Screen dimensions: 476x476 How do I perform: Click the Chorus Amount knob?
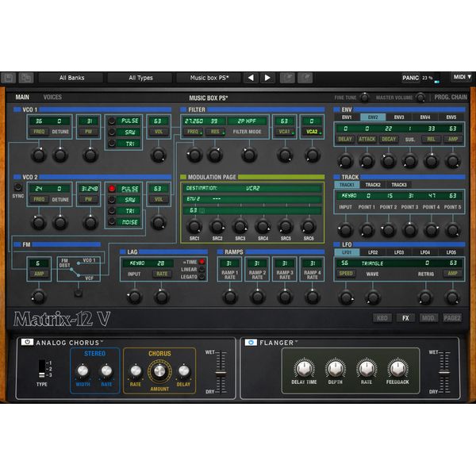(159, 371)
